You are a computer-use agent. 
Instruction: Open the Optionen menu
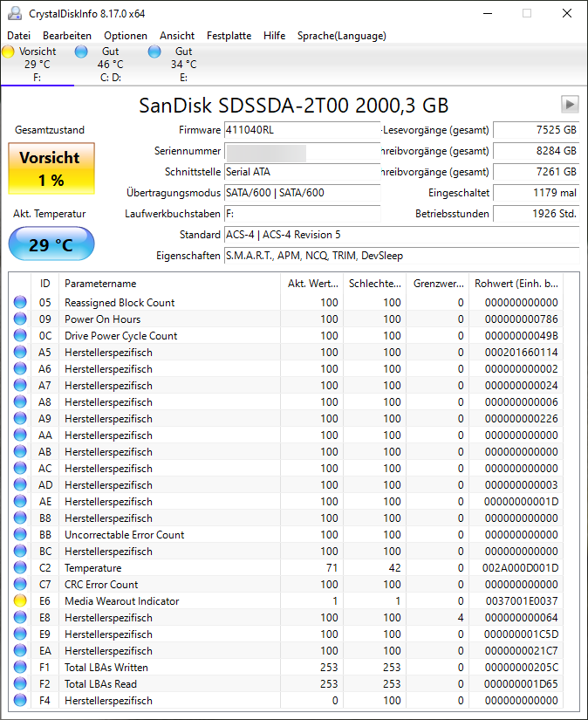(x=126, y=36)
